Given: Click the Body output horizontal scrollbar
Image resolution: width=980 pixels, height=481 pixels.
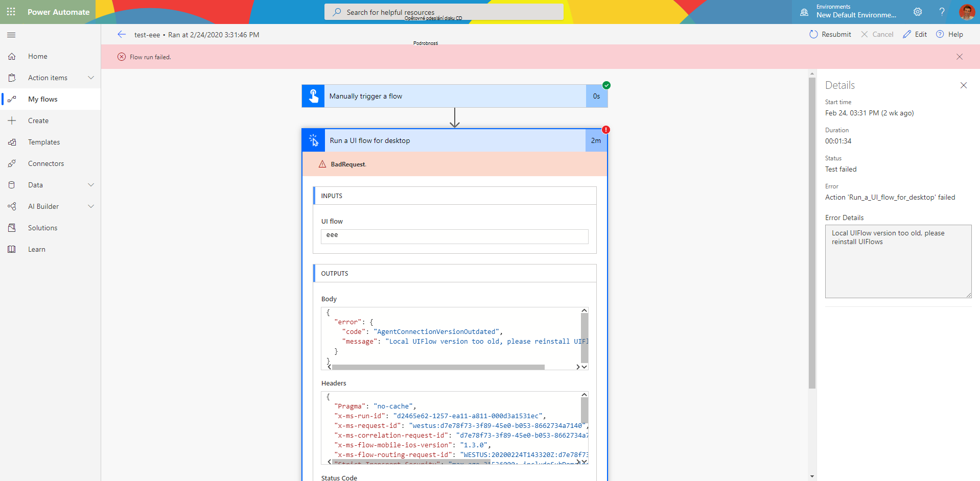Looking at the screenshot, I should click(438, 367).
